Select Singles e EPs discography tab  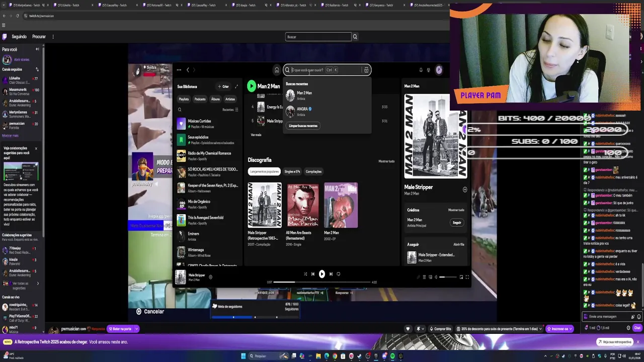[292, 171]
